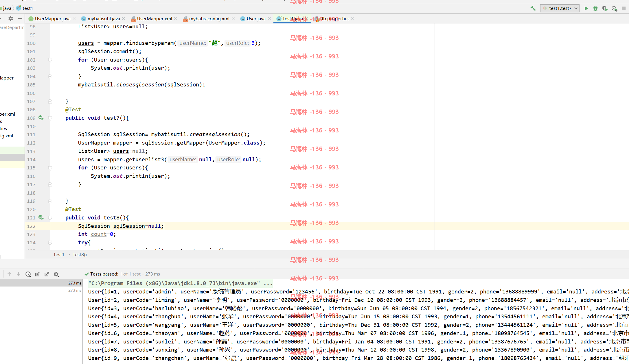The width and height of the screenshot is (629, 364).
Task: Click the java breadcrumb in navigation bar
Action: pyautogui.click(x=7, y=8)
